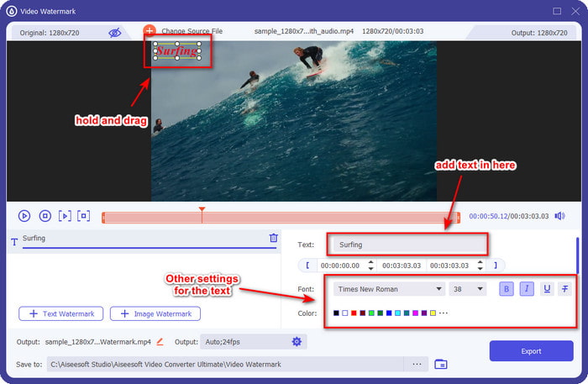Image resolution: width=588 pixels, height=384 pixels.
Task: Pick the red color swatch
Action: (354, 313)
